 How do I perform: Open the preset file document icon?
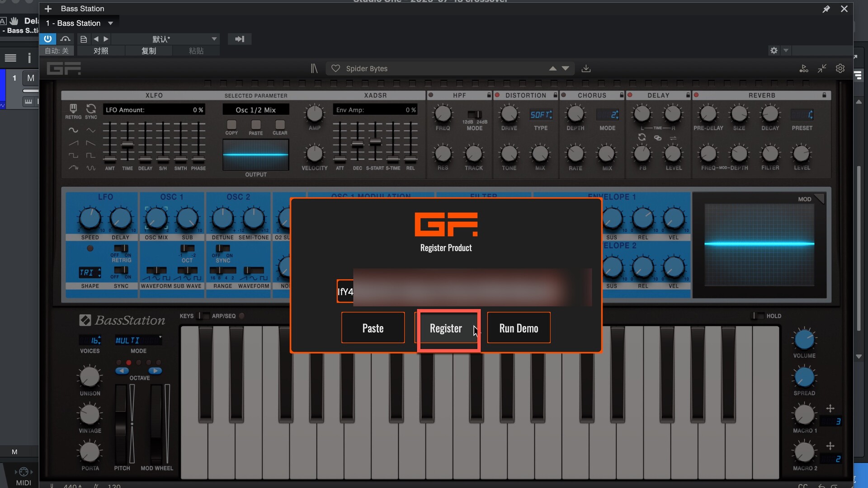[84, 39]
